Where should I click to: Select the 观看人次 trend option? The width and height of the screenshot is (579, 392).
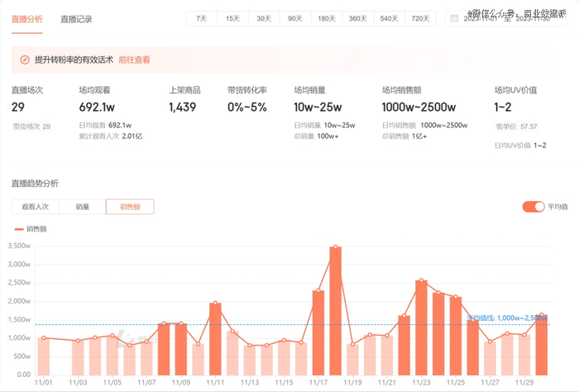click(35, 207)
